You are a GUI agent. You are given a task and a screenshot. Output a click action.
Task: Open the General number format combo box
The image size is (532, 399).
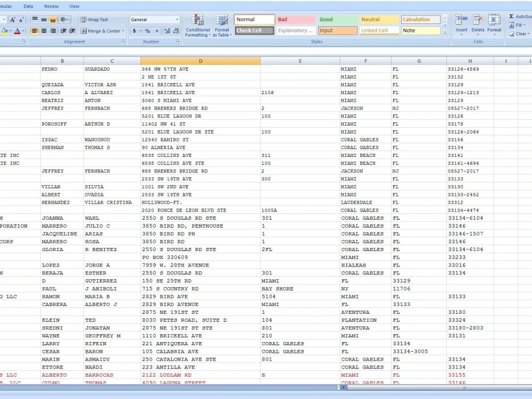pos(154,20)
